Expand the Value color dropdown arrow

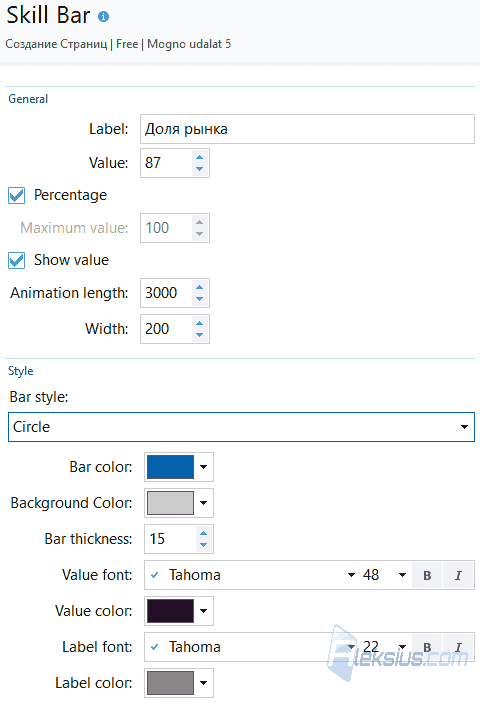point(203,611)
